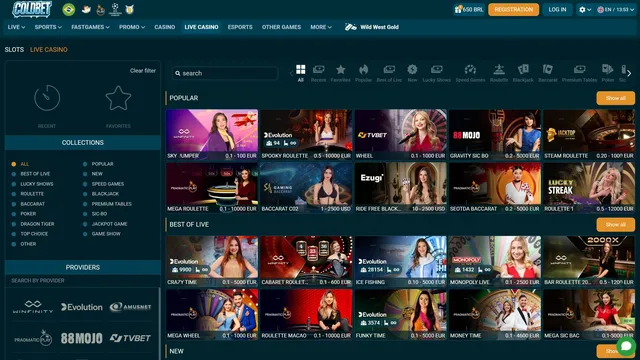Switch to the Live Casino sub-tab

click(49, 49)
